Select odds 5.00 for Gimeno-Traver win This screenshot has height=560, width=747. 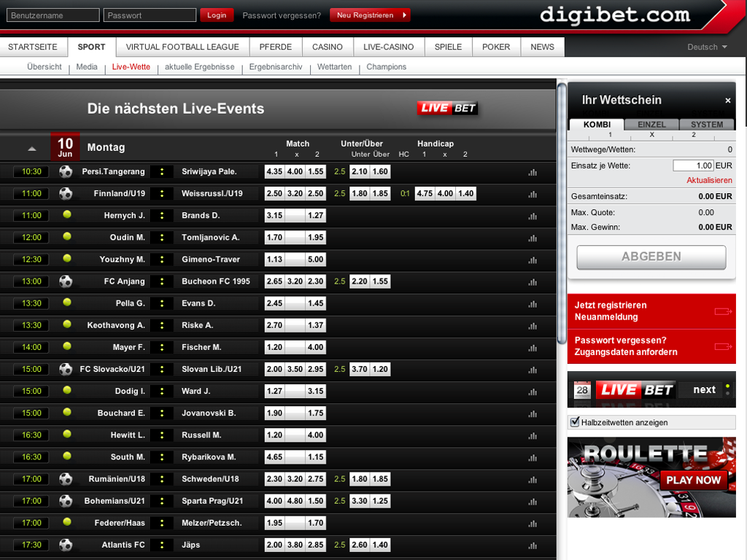315,260
